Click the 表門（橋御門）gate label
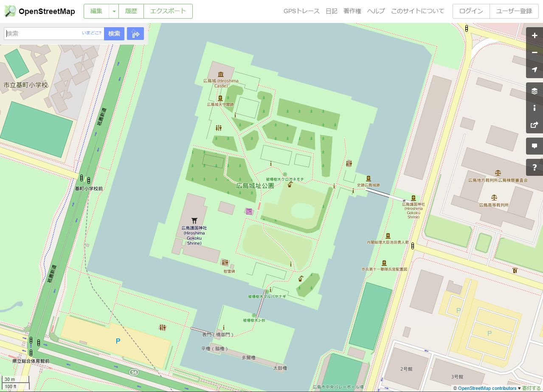 tap(218, 335)
